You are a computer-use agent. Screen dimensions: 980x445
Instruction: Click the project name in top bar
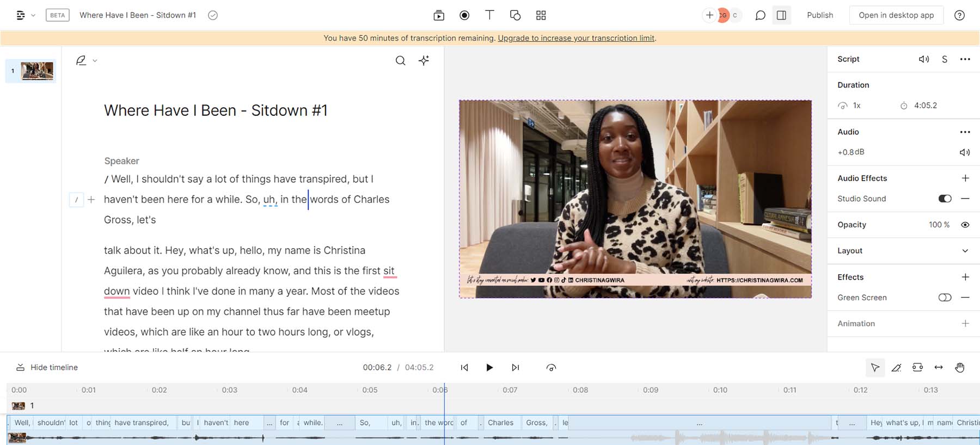click(138, 15)
